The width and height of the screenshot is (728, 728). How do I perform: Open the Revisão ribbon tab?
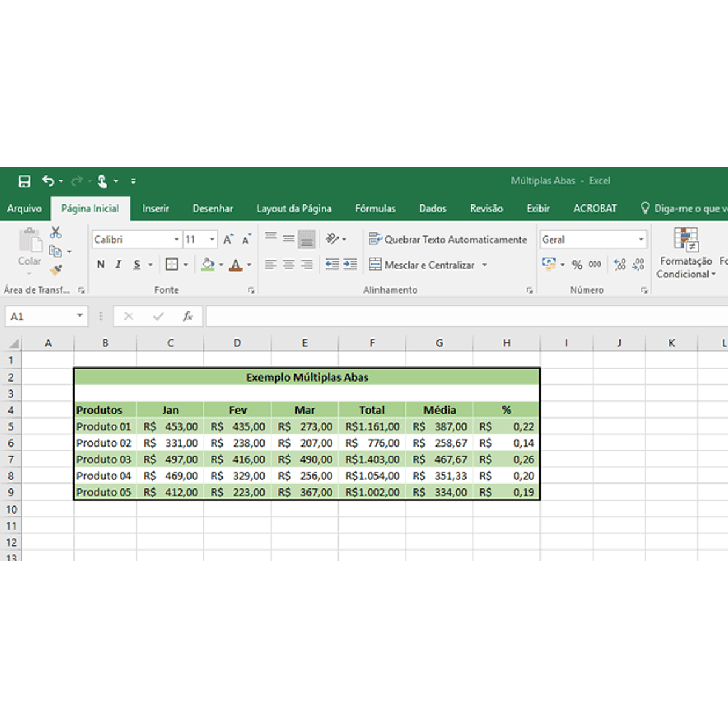pos(485,208)
